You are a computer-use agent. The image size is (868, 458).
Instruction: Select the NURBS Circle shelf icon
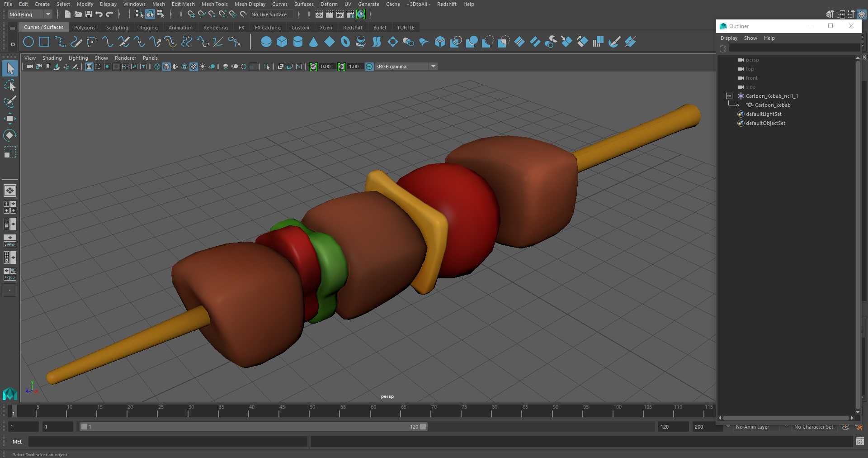[x=28, y=42]
